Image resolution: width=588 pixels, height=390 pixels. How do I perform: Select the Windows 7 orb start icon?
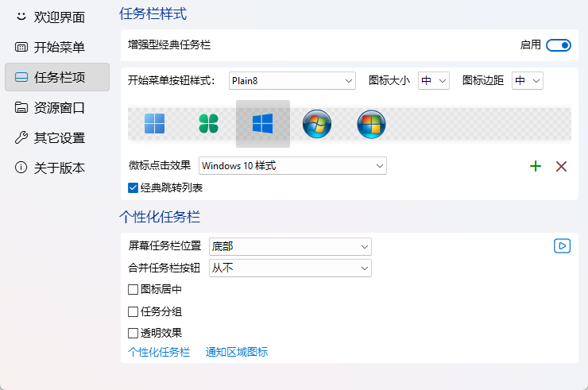click(317, 124)
